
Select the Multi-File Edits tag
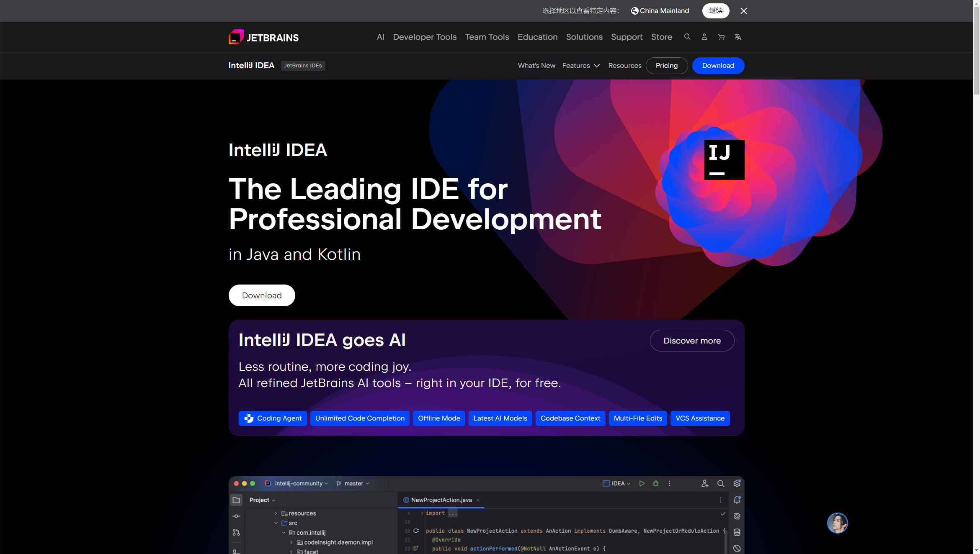[x=638, y=418]
